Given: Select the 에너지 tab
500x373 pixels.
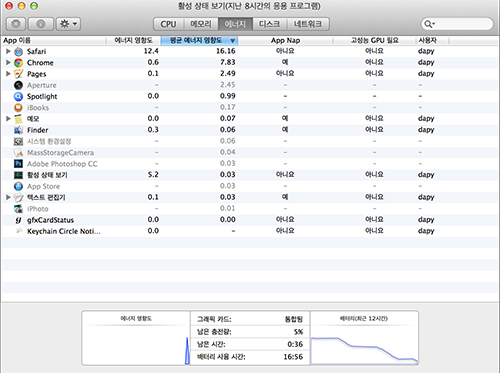Looking at the screenshot, I should pos(235,24).
